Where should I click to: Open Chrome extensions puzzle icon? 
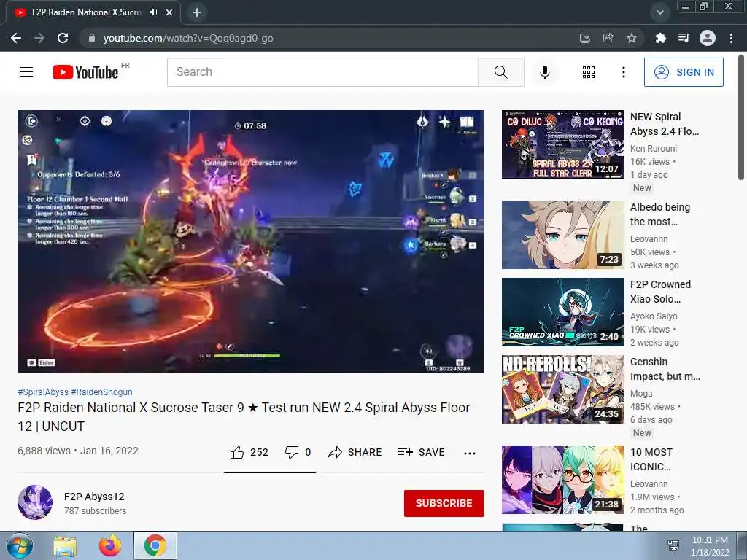[x=660, y=38]
